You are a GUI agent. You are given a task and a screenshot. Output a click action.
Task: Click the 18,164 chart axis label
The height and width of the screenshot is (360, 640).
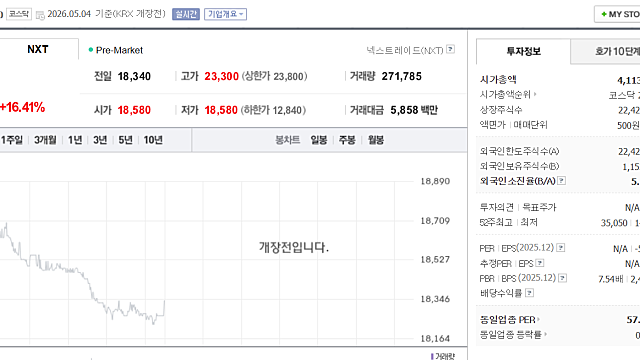[x=435, y=338]
